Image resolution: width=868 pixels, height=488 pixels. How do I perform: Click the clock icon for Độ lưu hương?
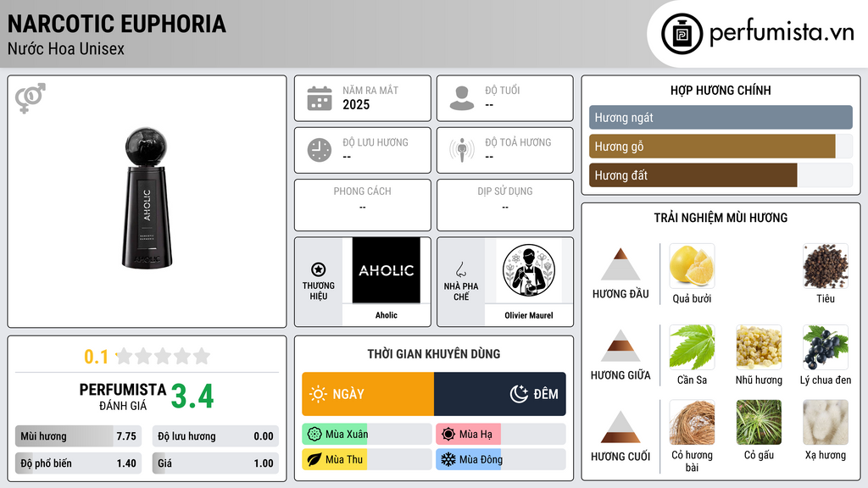click(x=320, y=150)
